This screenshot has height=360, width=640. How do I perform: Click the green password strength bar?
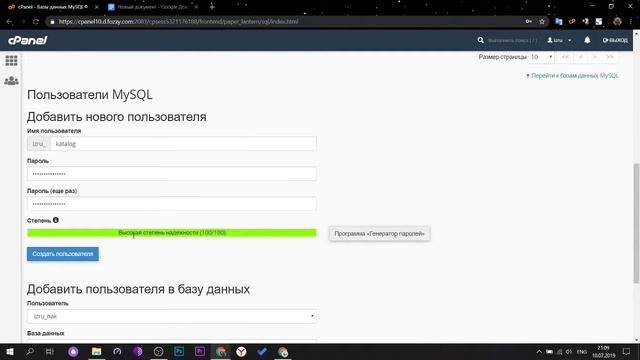[x=172, y=233]
